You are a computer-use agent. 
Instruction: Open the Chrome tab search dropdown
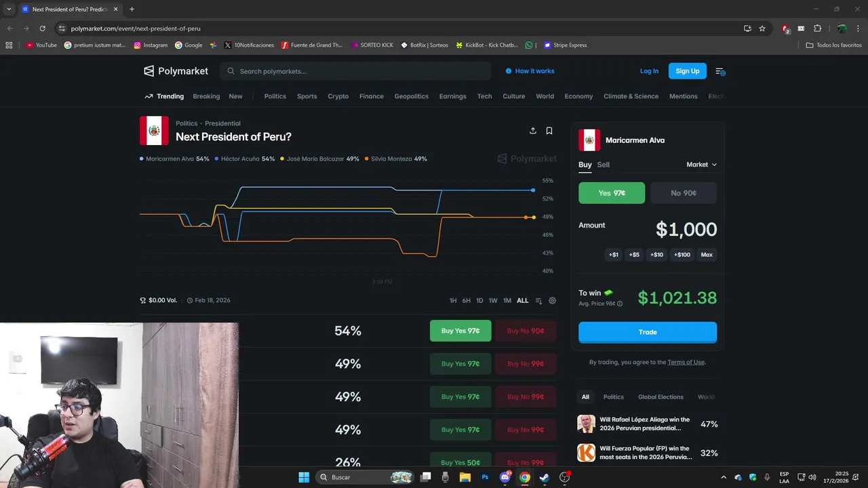point(9,9)
